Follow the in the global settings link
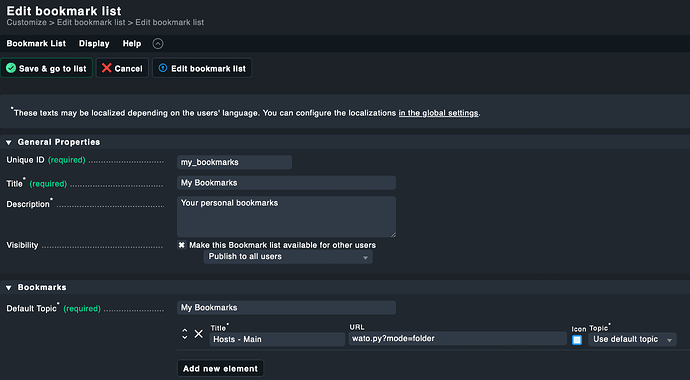Screen dimensions: 690x380 point(438,113)
